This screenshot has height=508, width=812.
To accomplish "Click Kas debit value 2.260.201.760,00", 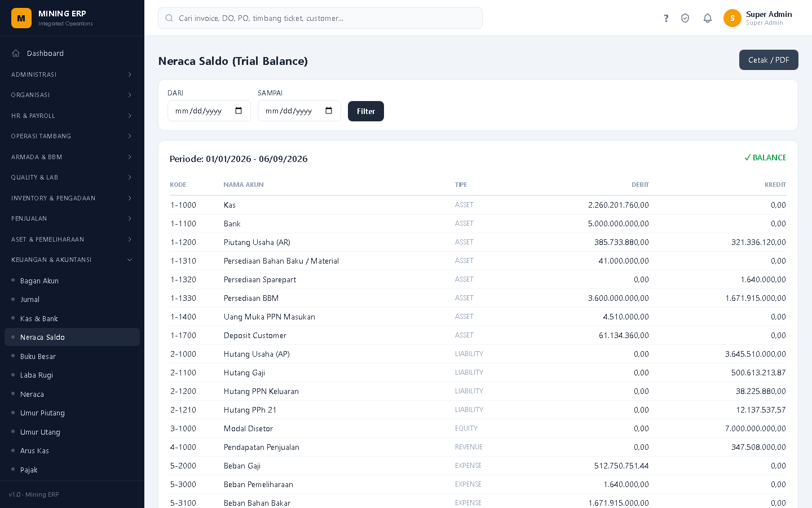I will [619, 205].
